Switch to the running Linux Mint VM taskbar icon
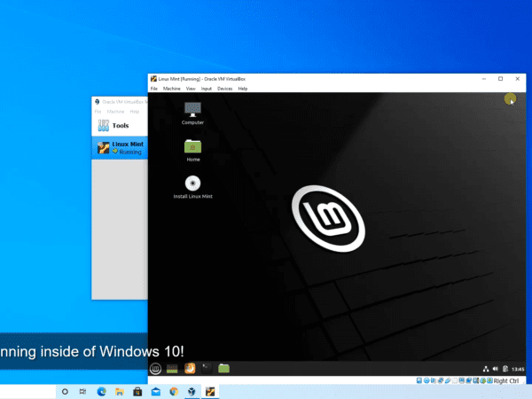The image size is (532, 399). click(210, 392)
